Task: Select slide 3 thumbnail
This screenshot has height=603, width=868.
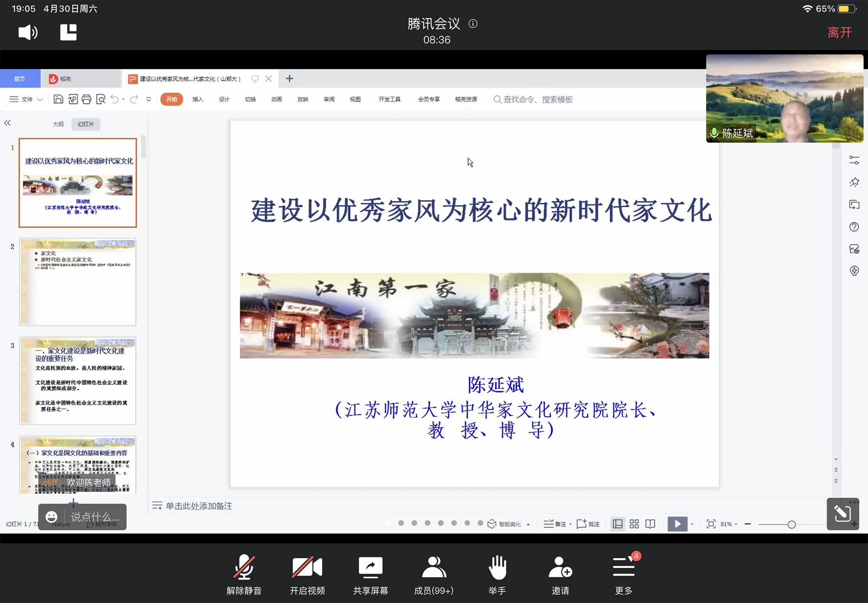Action: 78,380
